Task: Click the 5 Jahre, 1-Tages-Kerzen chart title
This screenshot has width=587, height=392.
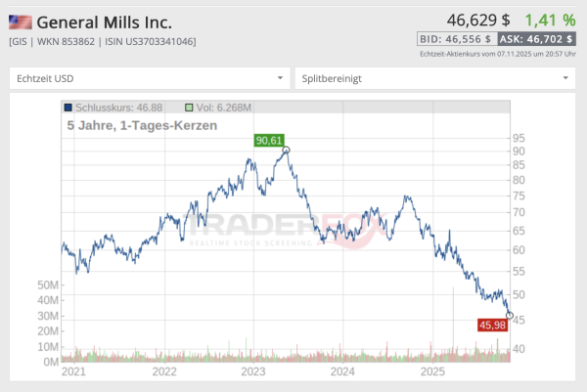Action: [142, 125]
